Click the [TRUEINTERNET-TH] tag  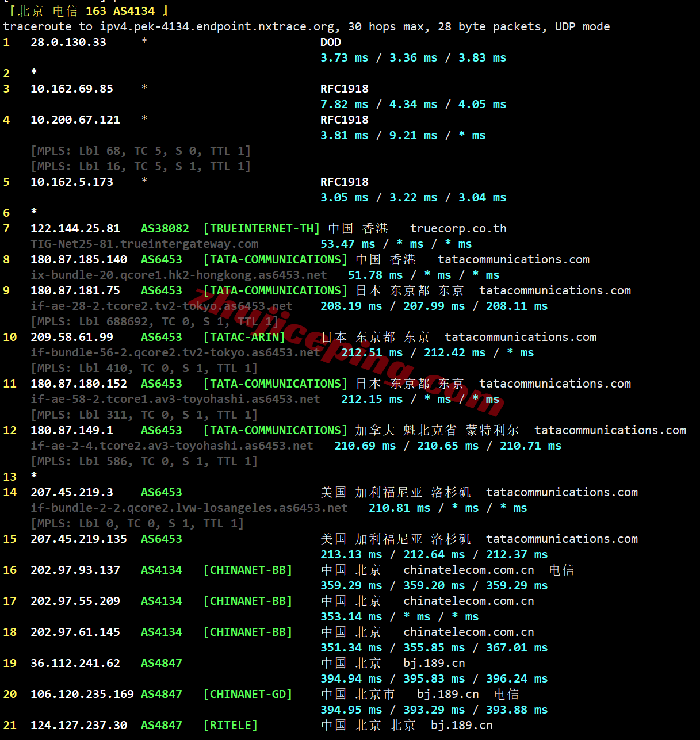coord(262,228)
